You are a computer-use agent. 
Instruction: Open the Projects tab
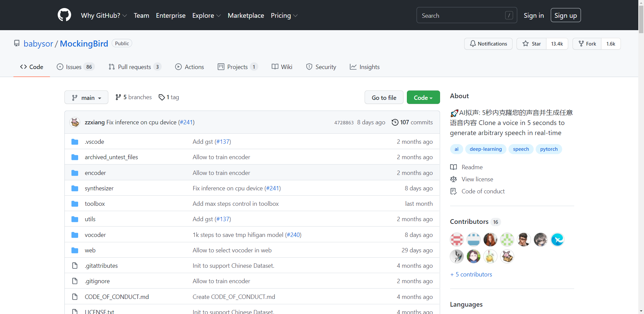pyautogui.click(x=238, y=67)
